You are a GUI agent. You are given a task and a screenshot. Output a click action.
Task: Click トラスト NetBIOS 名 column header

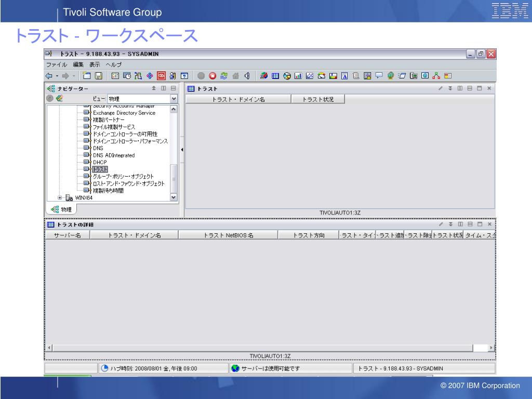click(x=229, y=235)
